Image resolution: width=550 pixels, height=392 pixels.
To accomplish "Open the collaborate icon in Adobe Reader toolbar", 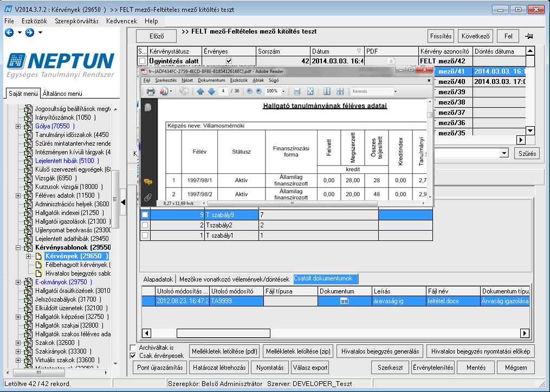I will [164, 92].
